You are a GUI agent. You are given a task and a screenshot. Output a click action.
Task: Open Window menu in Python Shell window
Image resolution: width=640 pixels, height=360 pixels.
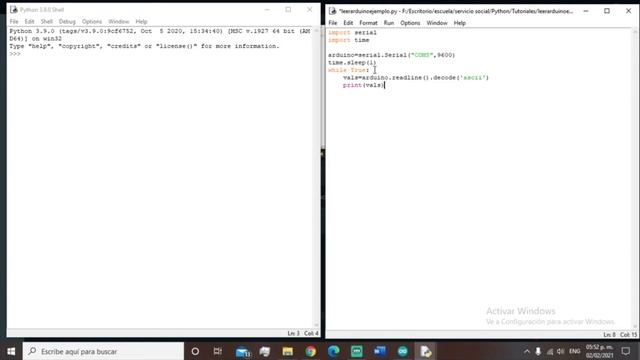(x=119, y=21)
